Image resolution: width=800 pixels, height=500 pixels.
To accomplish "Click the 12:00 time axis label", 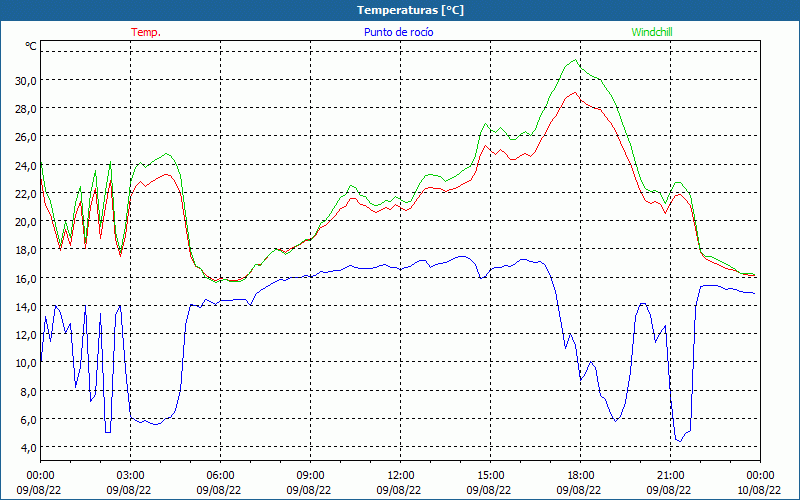I will (x=401, y=476).
